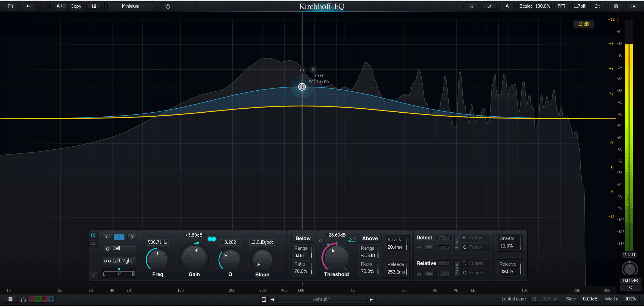The image size is (644, 306).
Task: Click the 0.282 Q value field
Action: [x=230, y=242]
